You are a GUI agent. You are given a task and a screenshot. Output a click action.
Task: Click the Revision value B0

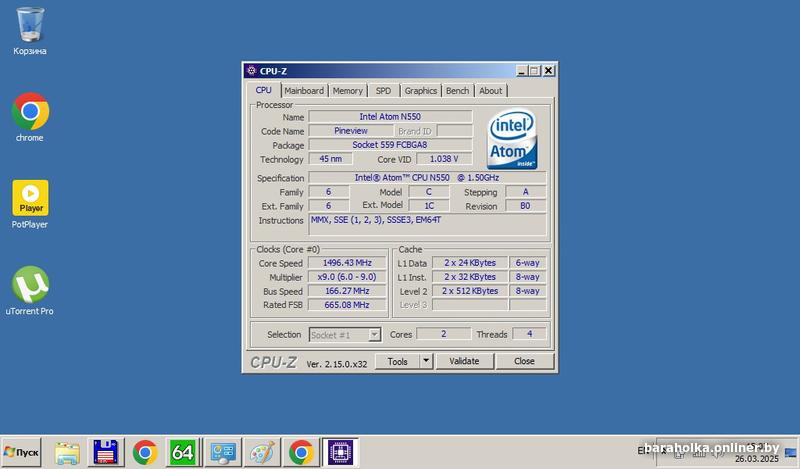pos(526,206)
